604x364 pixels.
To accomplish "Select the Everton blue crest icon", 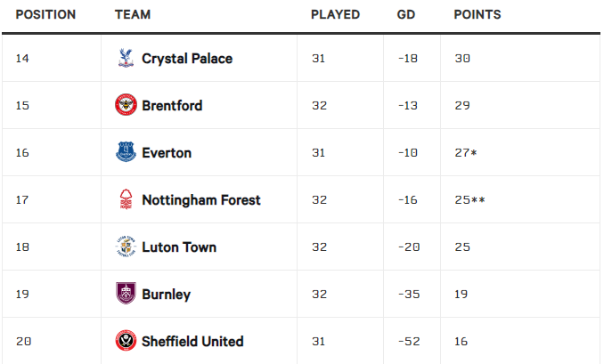I will 126,151.
